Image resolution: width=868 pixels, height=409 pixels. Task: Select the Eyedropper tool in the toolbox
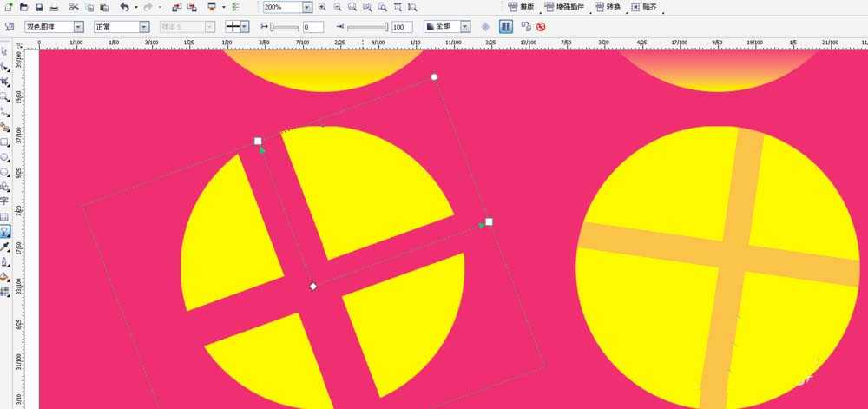[5, 247]
